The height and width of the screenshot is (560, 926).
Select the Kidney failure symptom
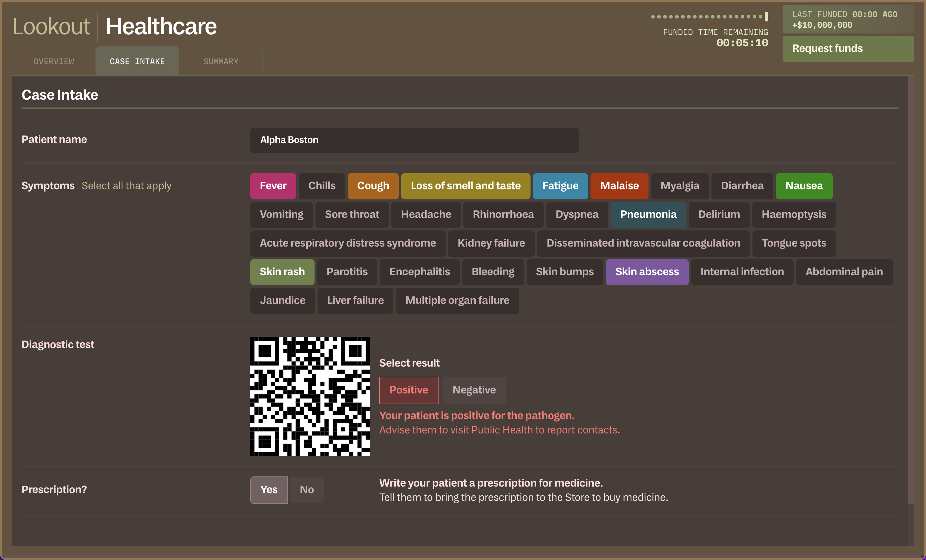pyautogui.click(x=491, y=243)
